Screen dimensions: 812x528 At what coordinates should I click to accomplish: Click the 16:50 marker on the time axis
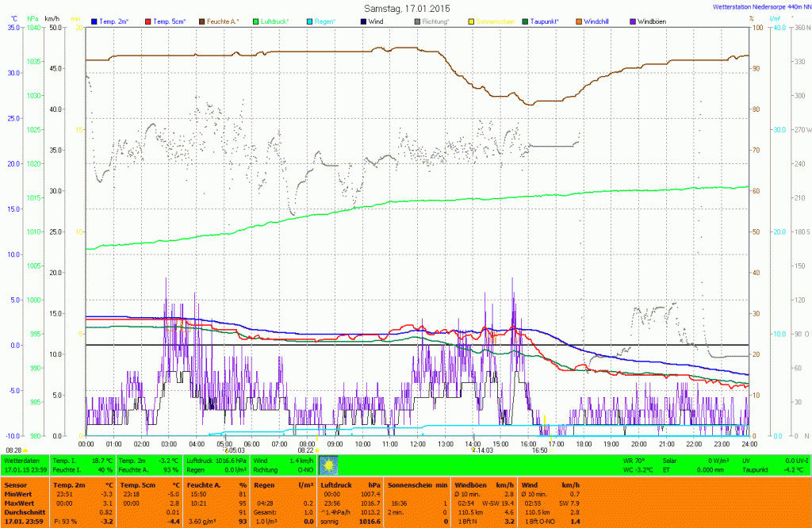[x=539, y=450]
